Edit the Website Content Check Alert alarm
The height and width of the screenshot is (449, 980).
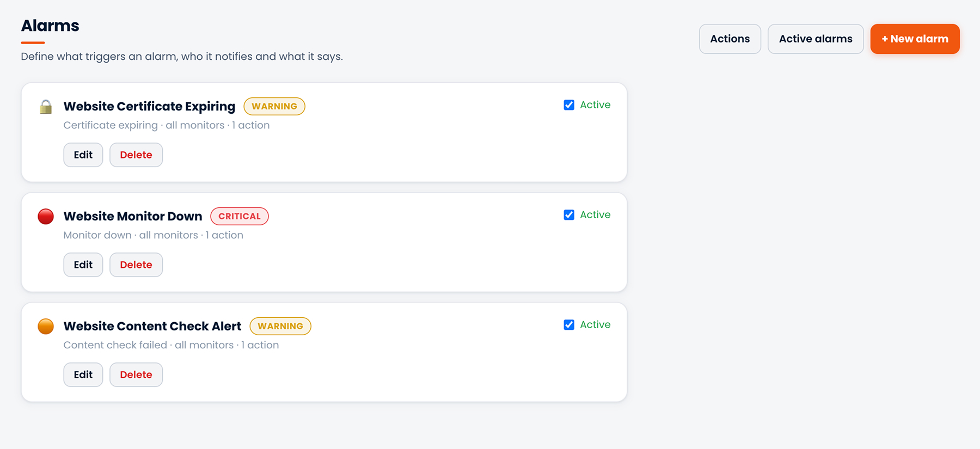click(83, 375)
